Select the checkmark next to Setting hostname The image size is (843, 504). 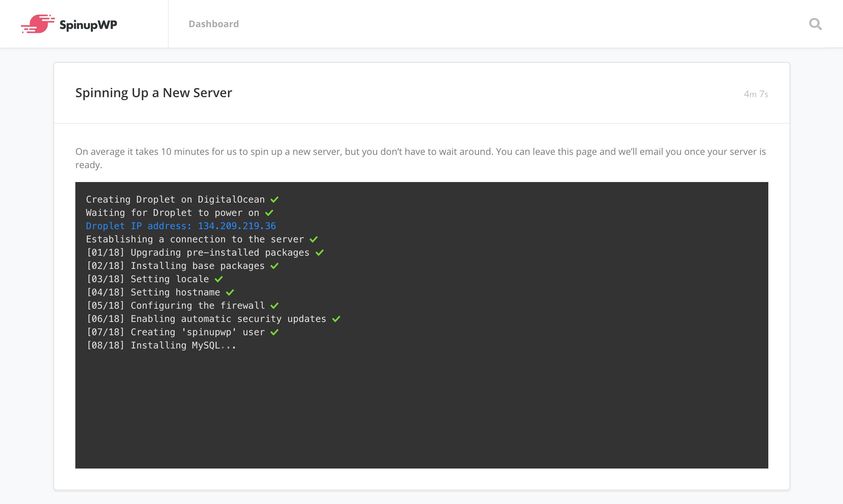[x=230, y=292]
